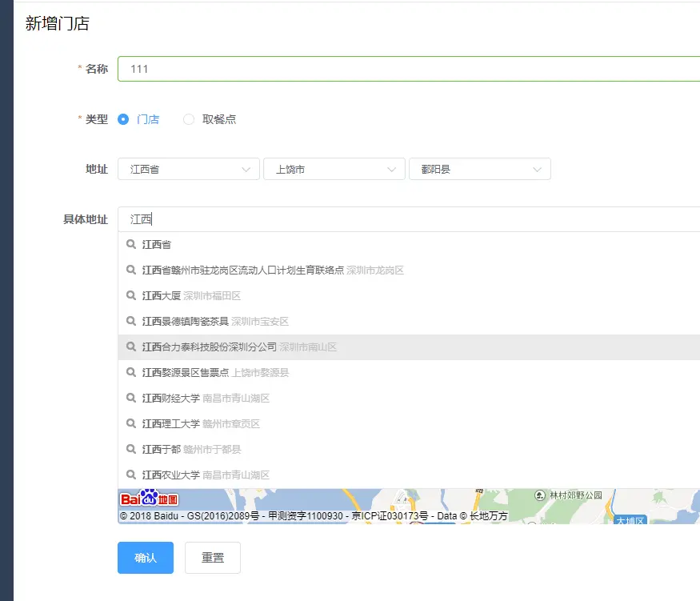Open the 上饶市 city dropdown
700x601 pixels.
click(334, 169)
